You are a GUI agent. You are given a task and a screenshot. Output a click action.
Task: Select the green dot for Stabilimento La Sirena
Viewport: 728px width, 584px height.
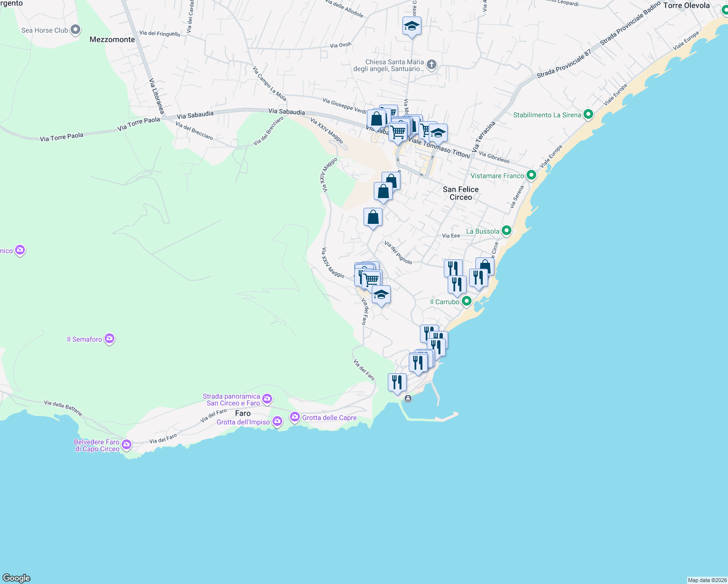pyautogui.click(x=588, y=114)
